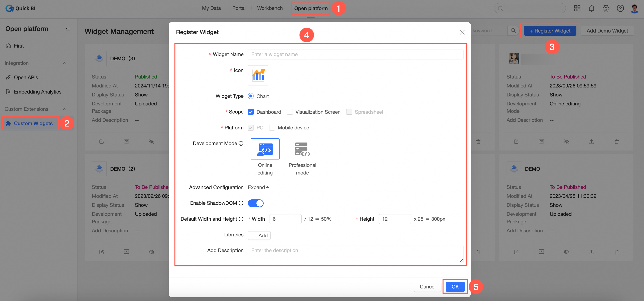Switch to Open platform tab

[311, 8]
